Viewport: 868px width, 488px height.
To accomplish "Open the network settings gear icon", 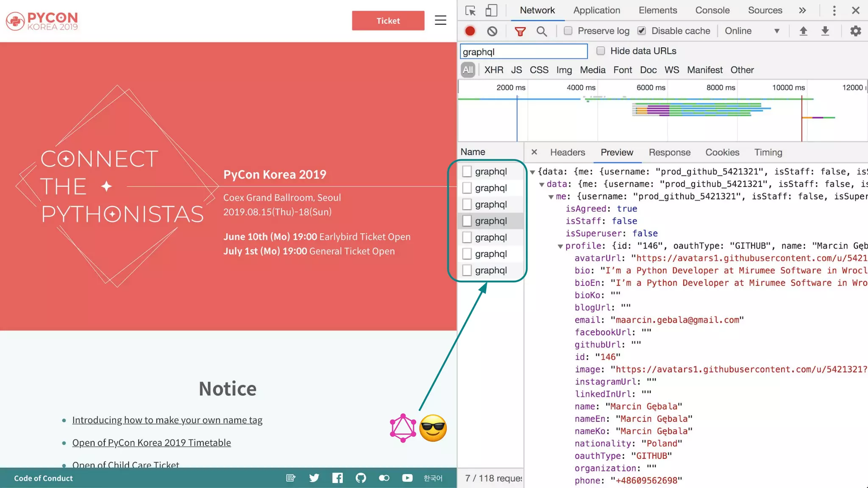I will click(855, 31).
